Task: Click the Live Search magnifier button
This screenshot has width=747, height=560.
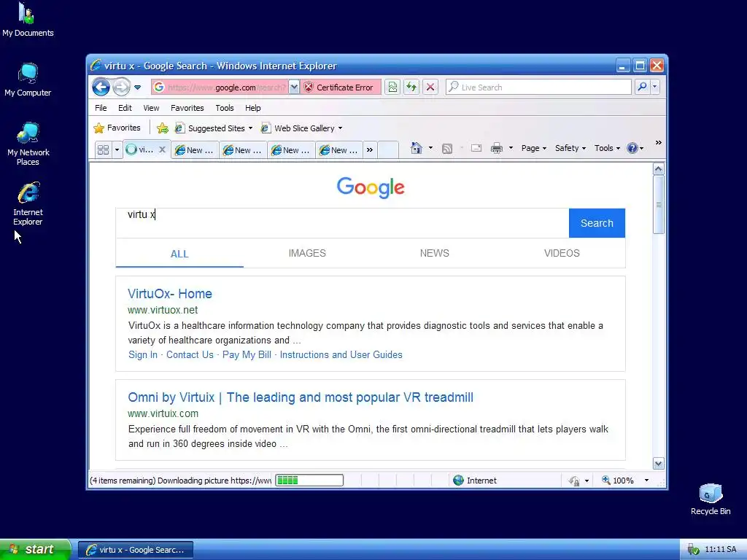Action: [x=642, y=87]
